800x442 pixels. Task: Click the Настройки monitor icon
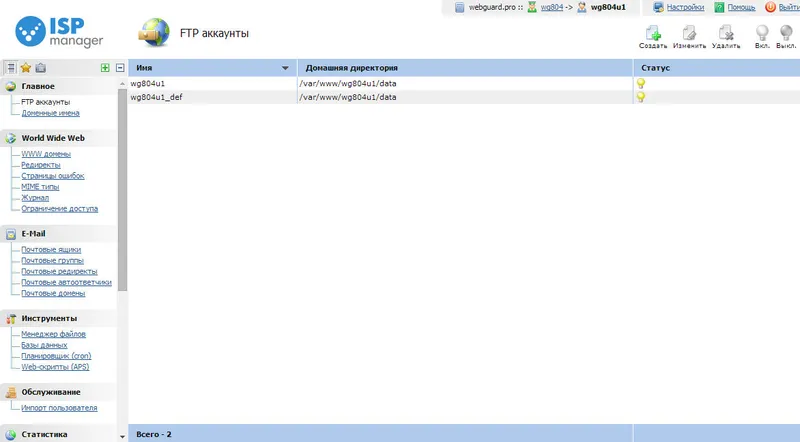pyautogui.click(x=659, y=7)
